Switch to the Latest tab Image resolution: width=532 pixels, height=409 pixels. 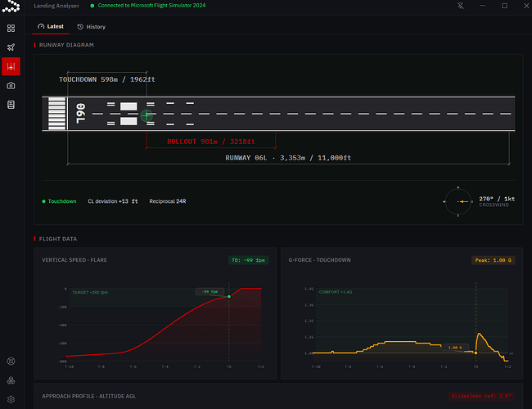click(51, 26)
